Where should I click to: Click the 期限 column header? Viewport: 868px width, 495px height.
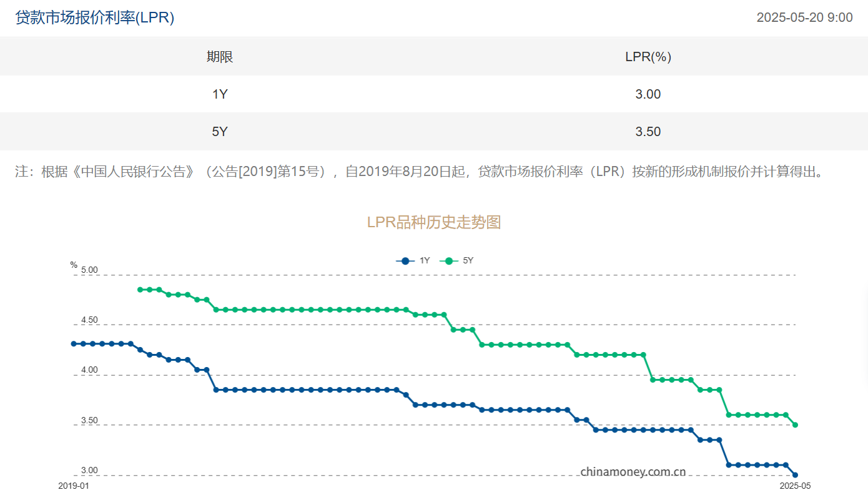220,57
